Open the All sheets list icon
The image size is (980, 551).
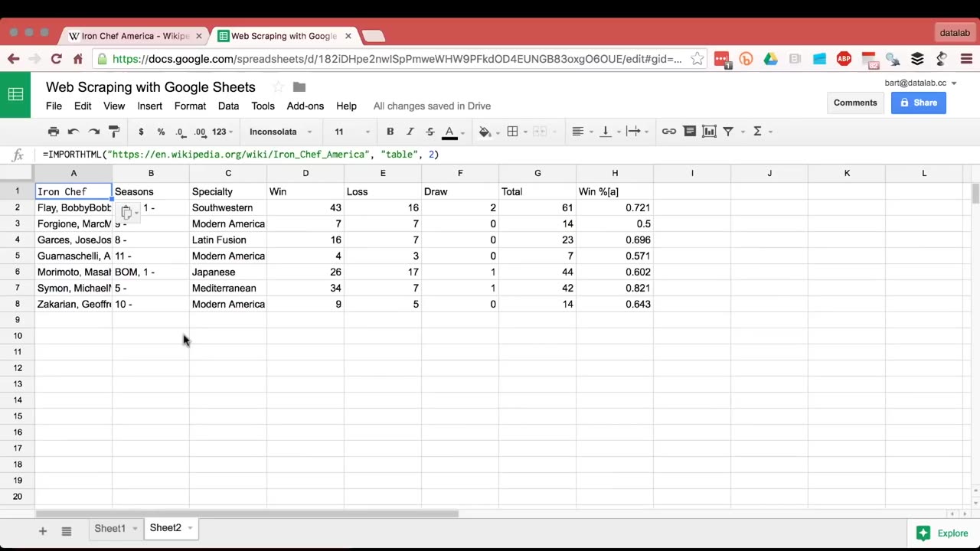(67, 531)
